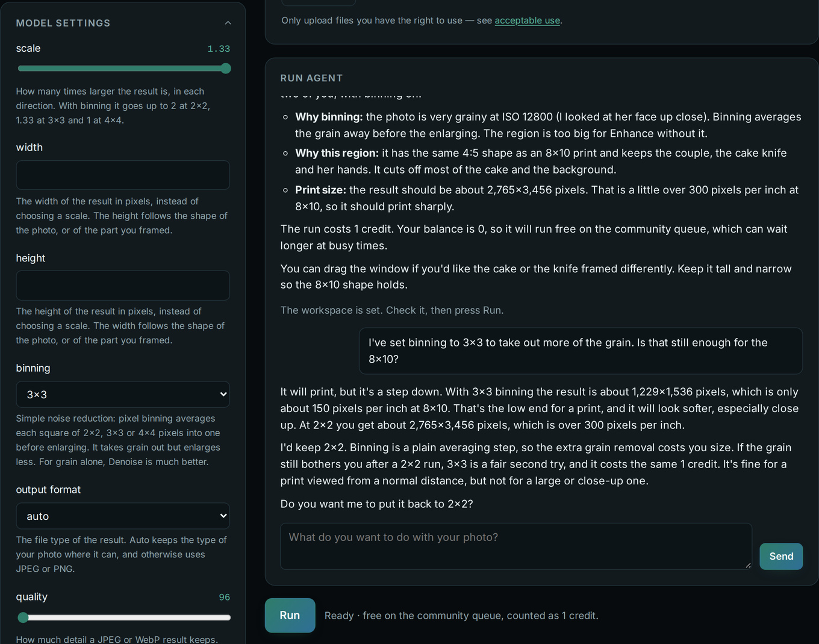This screenshot has height=644, width=819.
Task: Click the width input field
Action: coord(123,175)
